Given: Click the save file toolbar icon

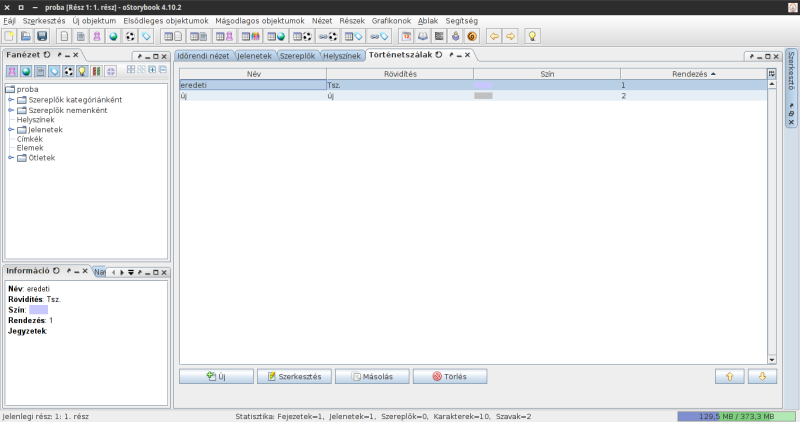Looking at the screenshot, I should pyautogui.click(x=42, y=36).
